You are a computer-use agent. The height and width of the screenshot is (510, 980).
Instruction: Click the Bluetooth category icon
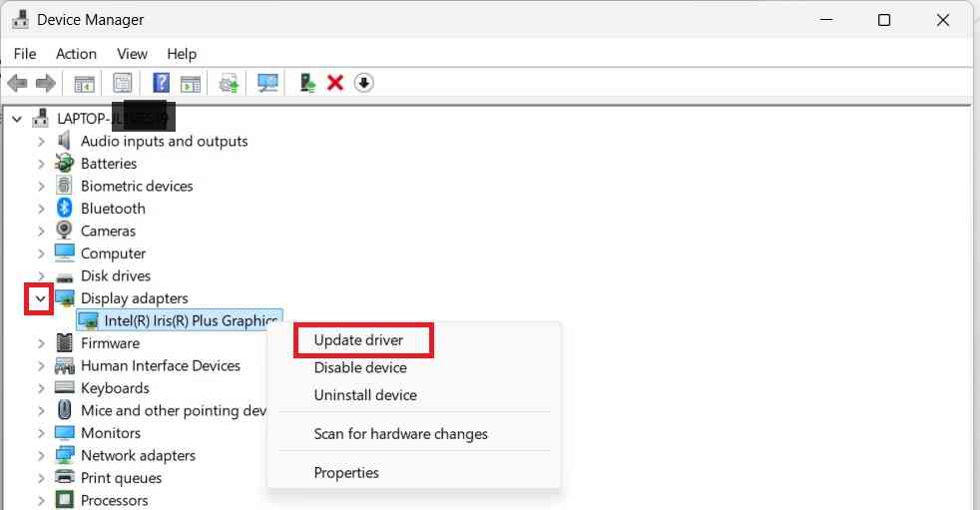click(65, 209)
